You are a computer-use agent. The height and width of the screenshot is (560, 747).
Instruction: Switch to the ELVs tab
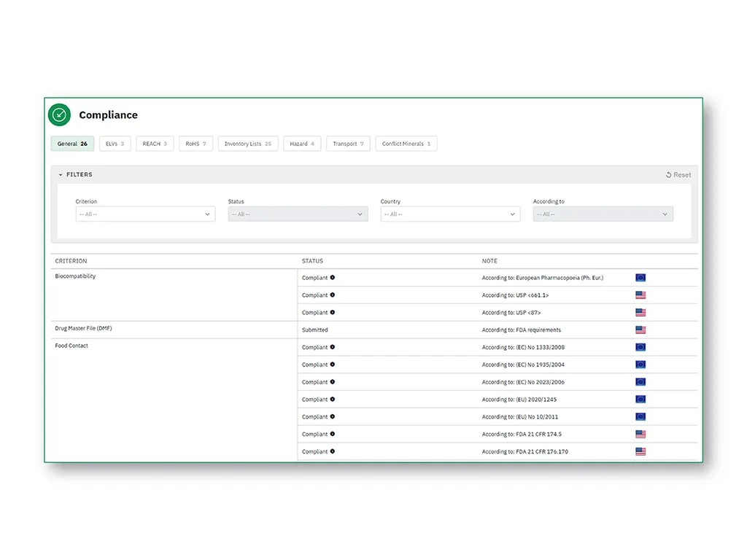tap(115, 144)
